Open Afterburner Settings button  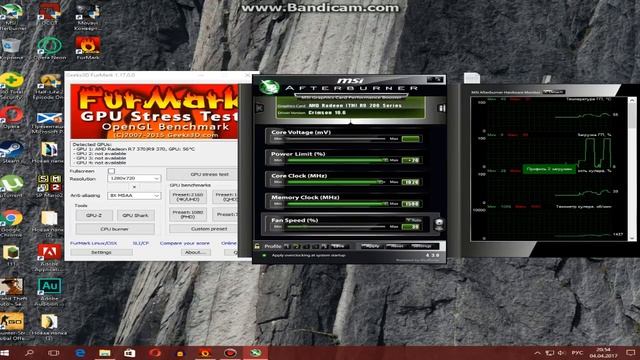point(422,246)
